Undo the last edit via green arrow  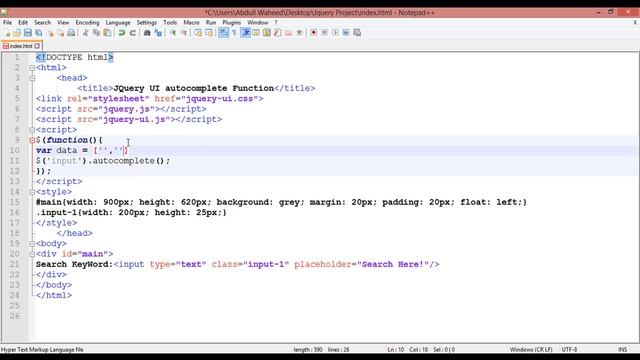point(122,33)
